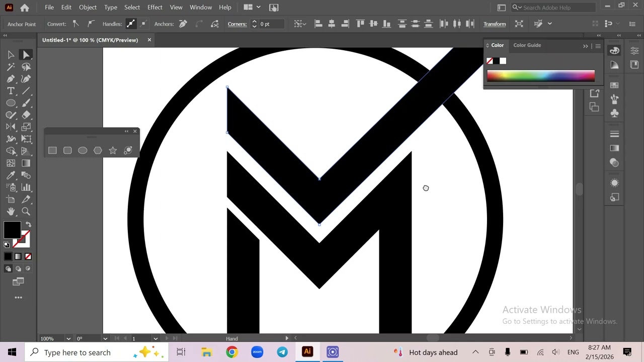
Task: Select the Lasso tool
Action: 26,67
